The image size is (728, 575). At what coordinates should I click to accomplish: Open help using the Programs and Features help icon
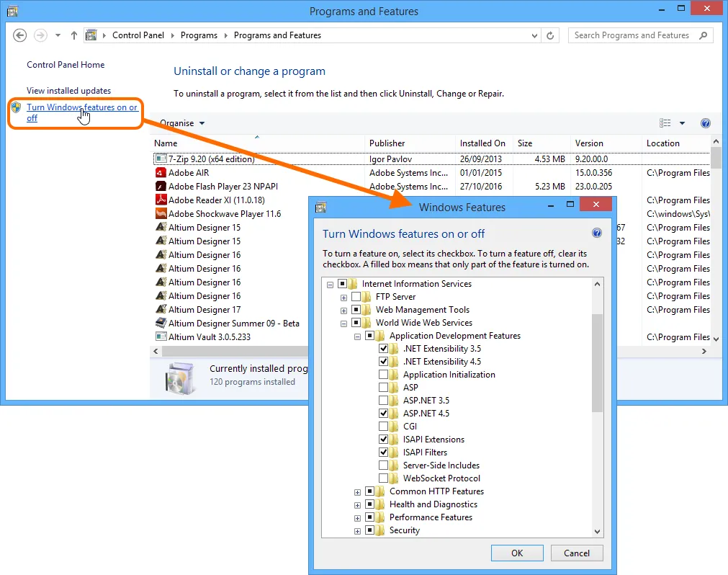705,123
